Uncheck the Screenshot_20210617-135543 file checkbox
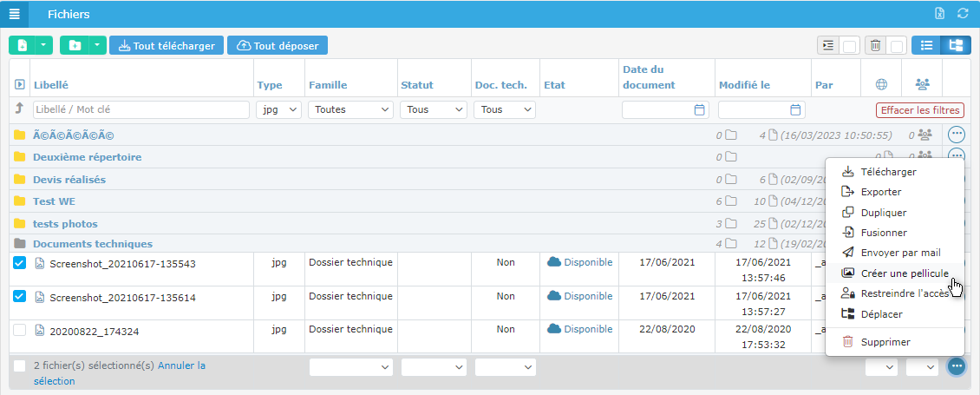 point(20,263)
